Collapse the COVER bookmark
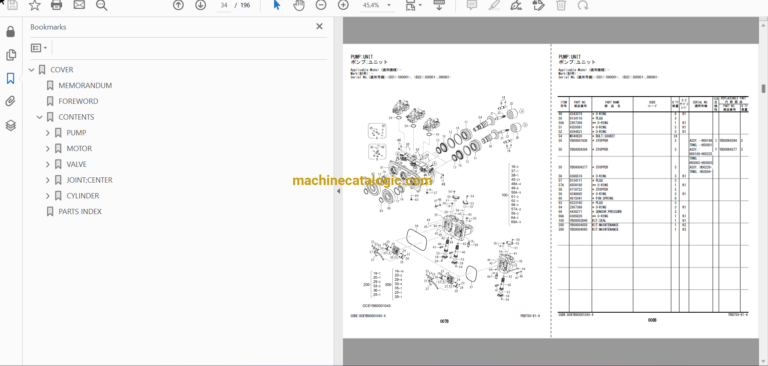Image resolution: width=768 pixels, height=366 pixels. [x=32, y=70]
